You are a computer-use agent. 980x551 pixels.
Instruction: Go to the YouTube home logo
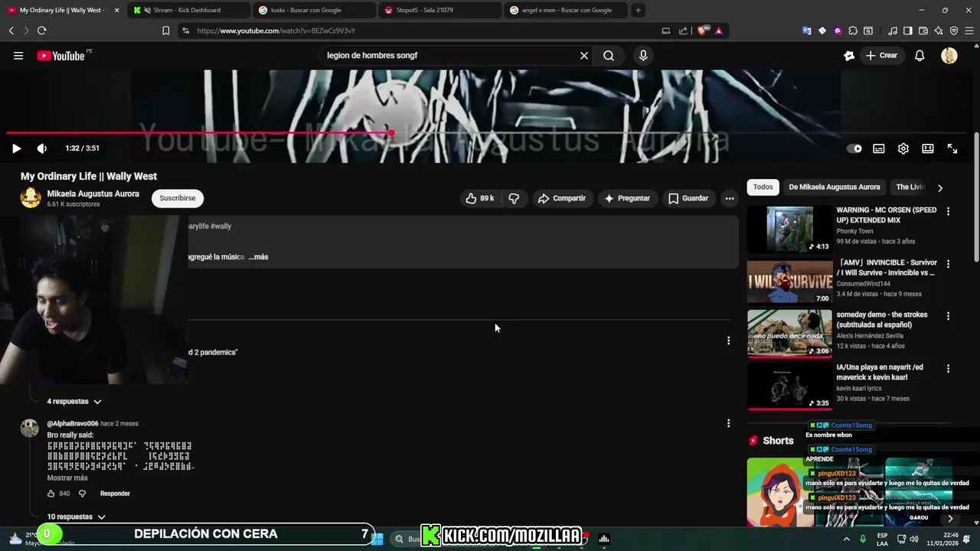click(x=60, y=55)
